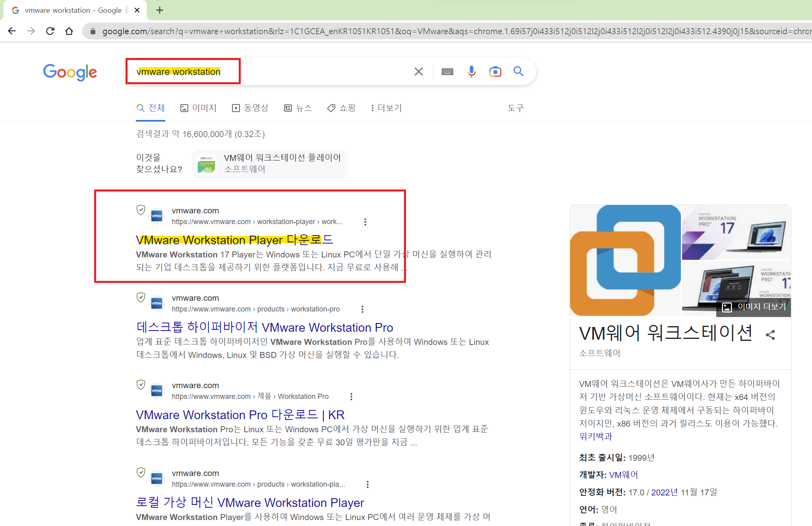Open a new browser tab
The image size is (812, 526).
[x=160, y=10]
